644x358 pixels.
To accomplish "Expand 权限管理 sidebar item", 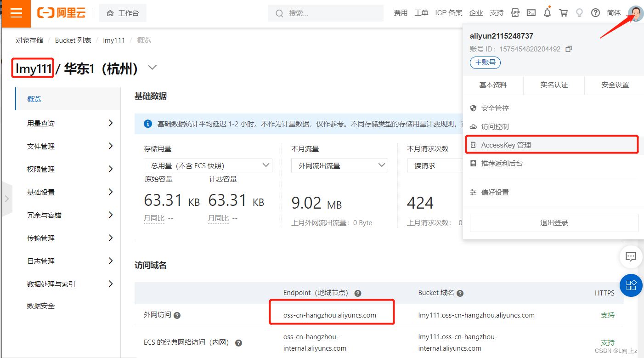I will tap(68, 169).
